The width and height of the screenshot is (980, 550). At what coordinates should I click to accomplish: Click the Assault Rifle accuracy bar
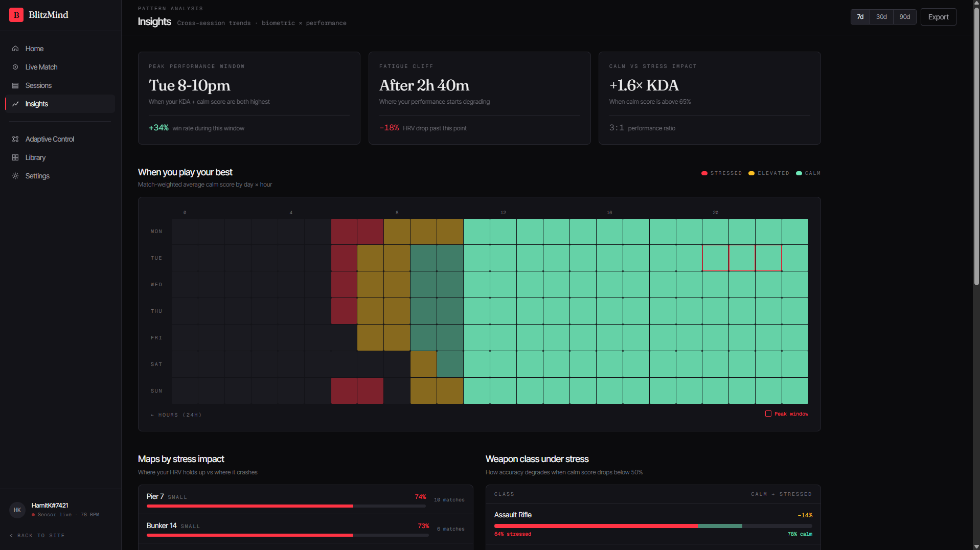pyautogui.click(x=653, y=526)
